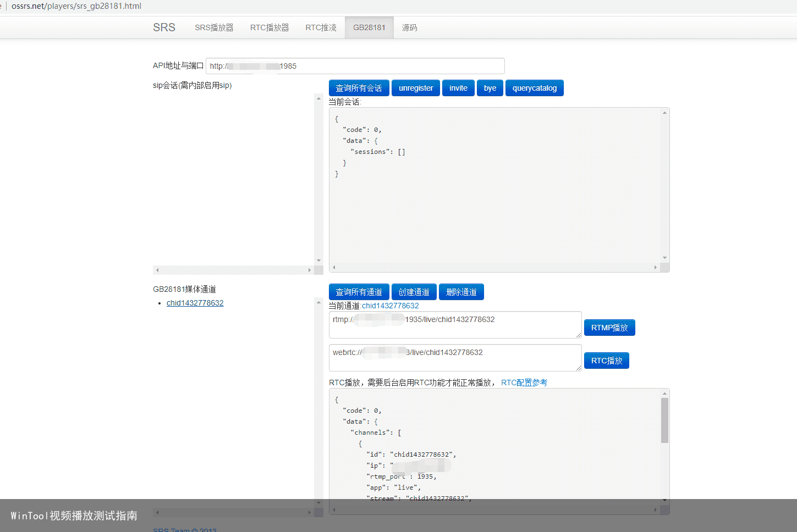Click up arrow of session JSON scrollbar
The height and width of the screenshot is (532, 797).
[664, 113]
